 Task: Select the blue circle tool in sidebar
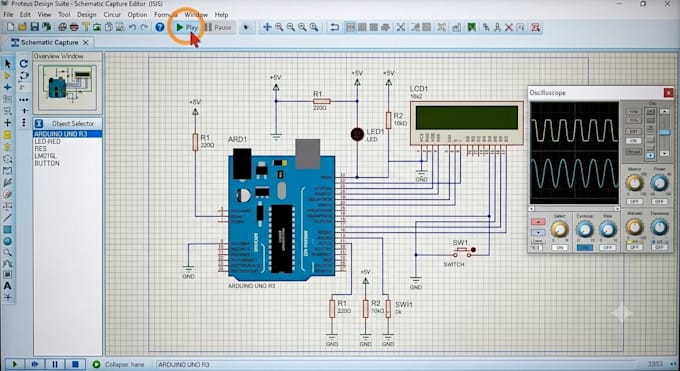[x=7, y=241]
